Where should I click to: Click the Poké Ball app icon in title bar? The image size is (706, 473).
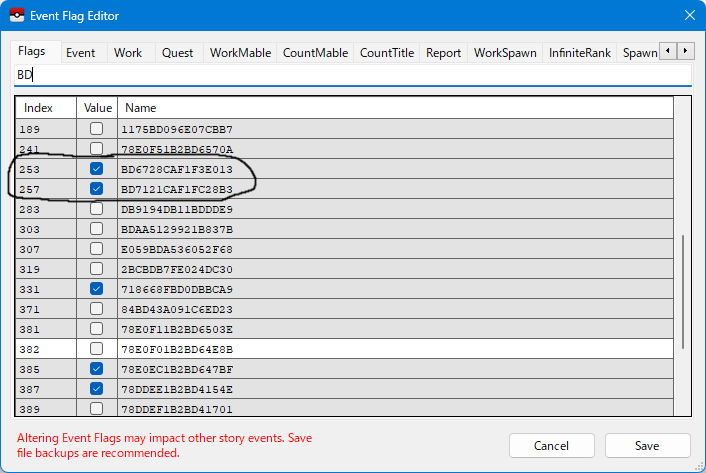[16, 15]
